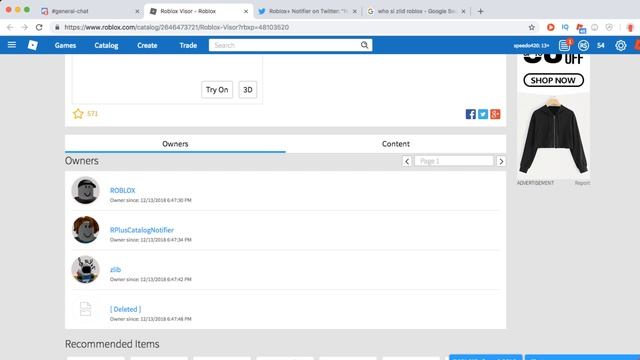Go to the next owners page

(x=501, y=161)
